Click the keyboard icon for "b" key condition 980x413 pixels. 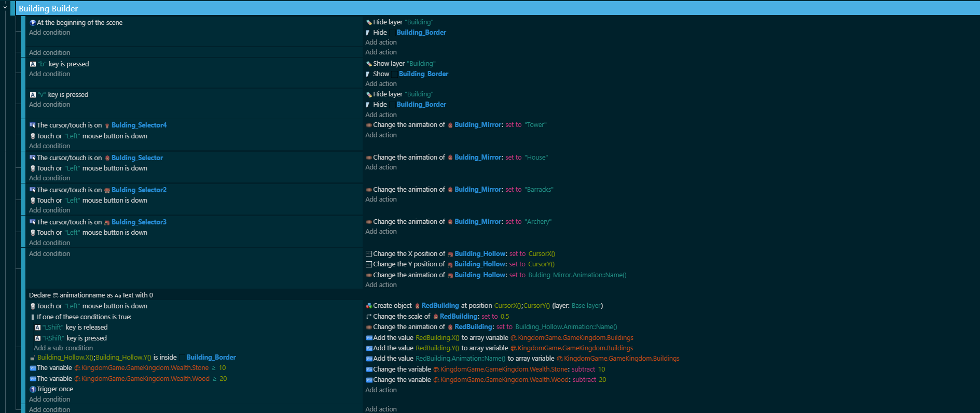pyautogui.click(x=33, y=64)
